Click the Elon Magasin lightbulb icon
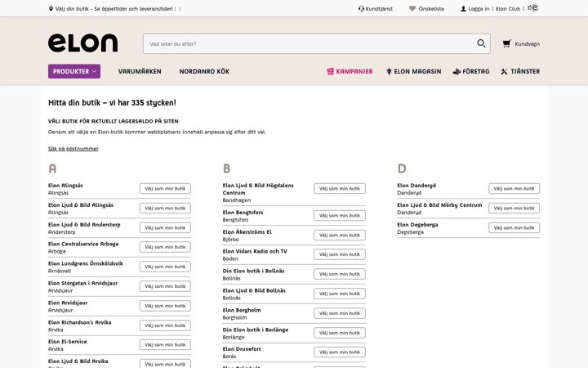Image resolution: width=588 pixels, height=368 pixels. [389, 71]
